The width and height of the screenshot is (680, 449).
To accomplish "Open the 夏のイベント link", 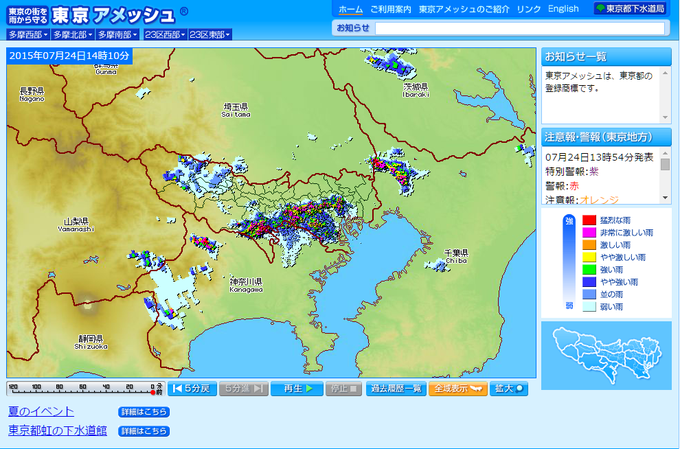I will point(41,411).
